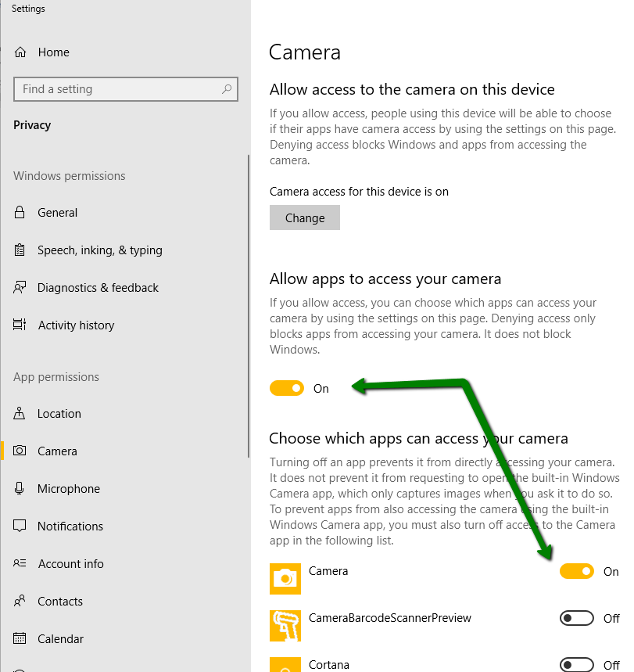Enable camera for CameraBarcodeScannerPreview
The image size is (634, 672).
577,618
